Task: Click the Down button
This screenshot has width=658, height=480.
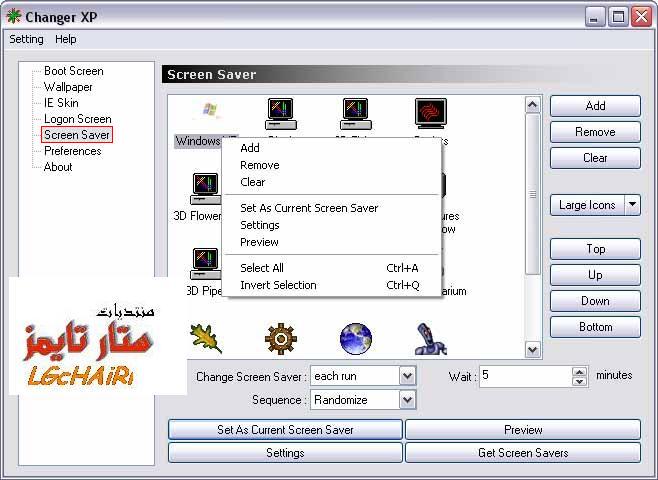Action: click(x=595, y=301)
